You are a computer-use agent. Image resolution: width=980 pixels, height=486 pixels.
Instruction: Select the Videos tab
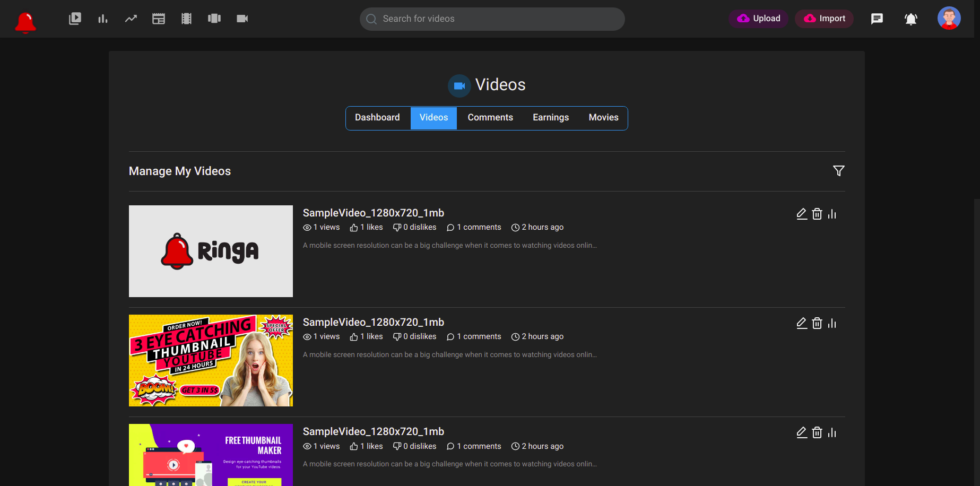click(x=433, y=118)
